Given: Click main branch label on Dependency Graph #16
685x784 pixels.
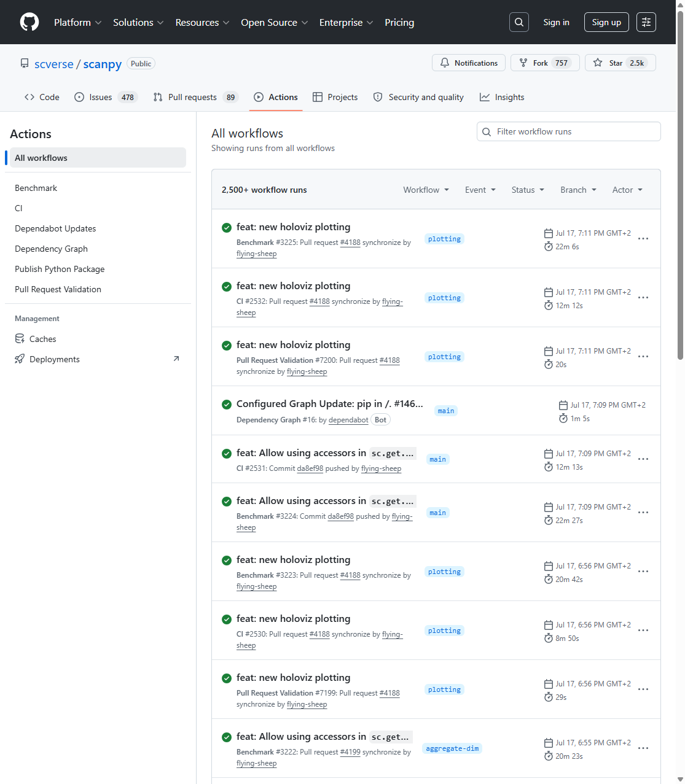Looking at the screenshot, I should pyautogui.click(x=446, y=411).
